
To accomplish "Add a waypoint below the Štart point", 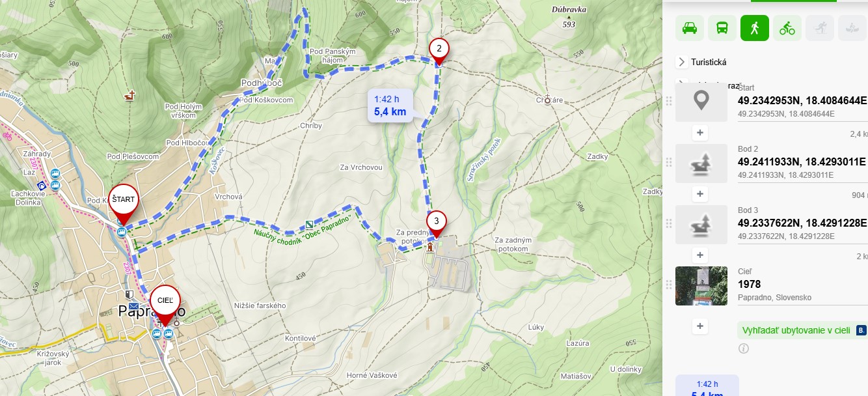I will (700, 133).
